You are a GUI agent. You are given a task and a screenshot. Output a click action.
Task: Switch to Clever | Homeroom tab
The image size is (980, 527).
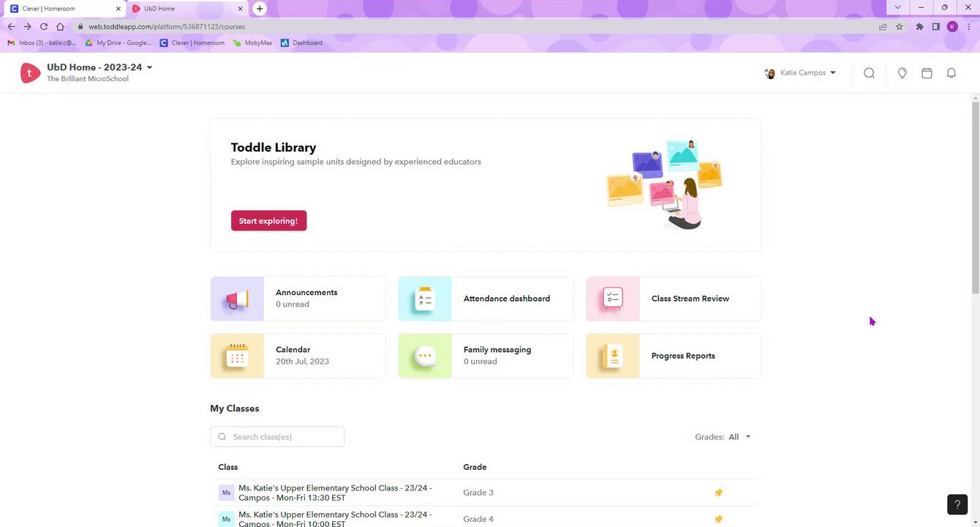[64, 9]
